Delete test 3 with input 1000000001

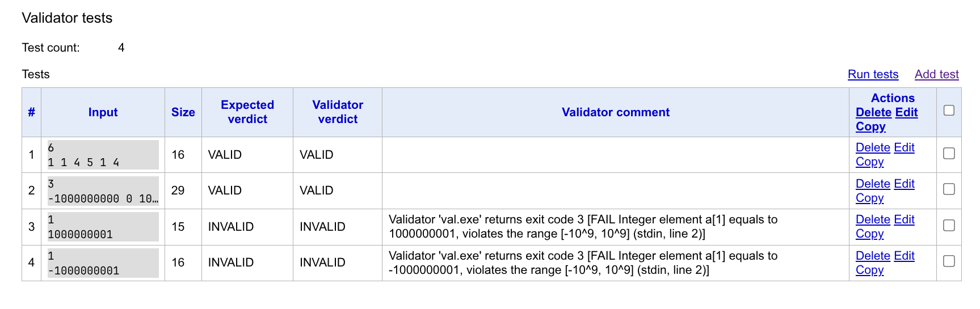pyautogui.click(x=873, y=219)
